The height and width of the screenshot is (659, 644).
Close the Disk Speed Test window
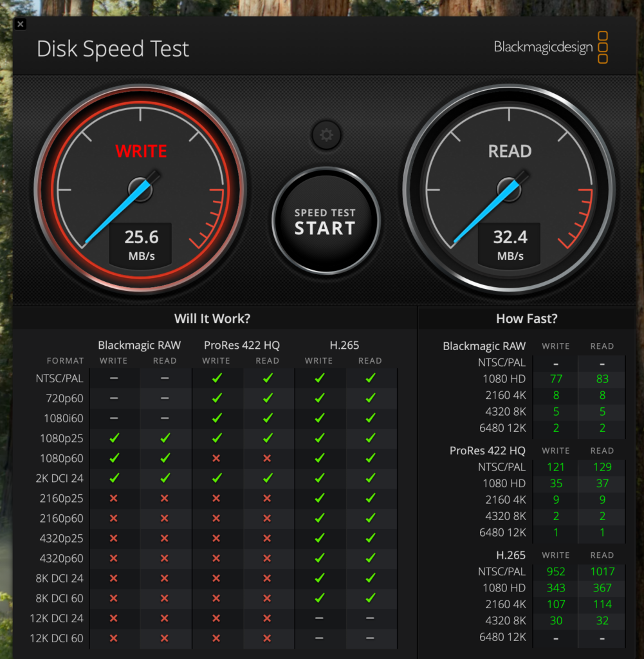tap(21, 24)
